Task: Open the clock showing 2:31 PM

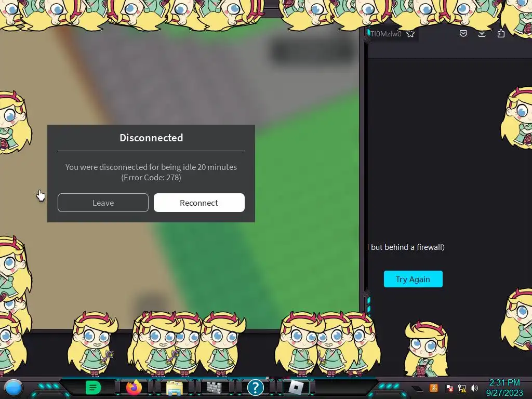Action: click(x=504, y=388)
